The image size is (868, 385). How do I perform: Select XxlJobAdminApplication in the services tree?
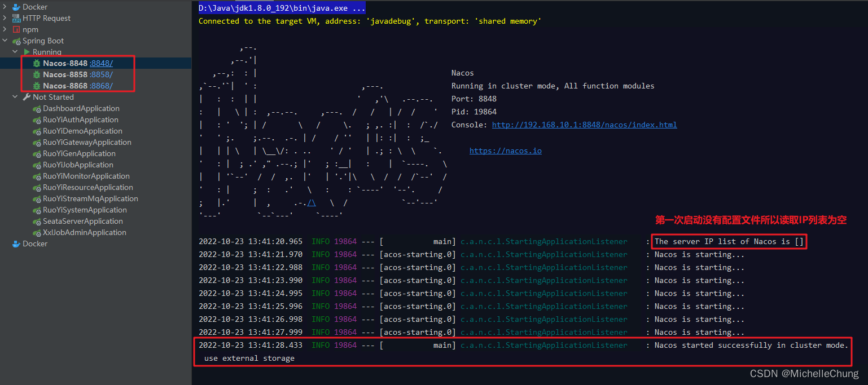(85, 232)
